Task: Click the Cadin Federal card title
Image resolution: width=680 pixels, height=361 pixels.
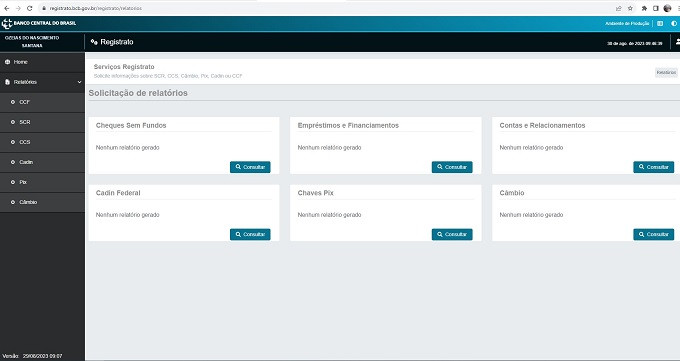Action: (x=118, y=193)
